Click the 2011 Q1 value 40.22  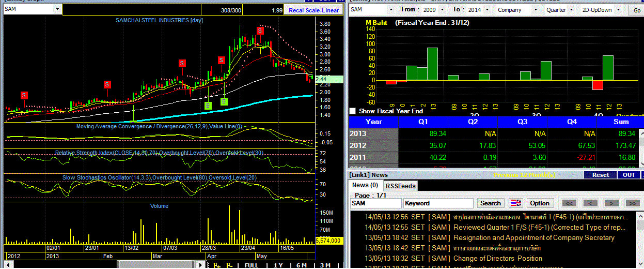coord(437,157)
